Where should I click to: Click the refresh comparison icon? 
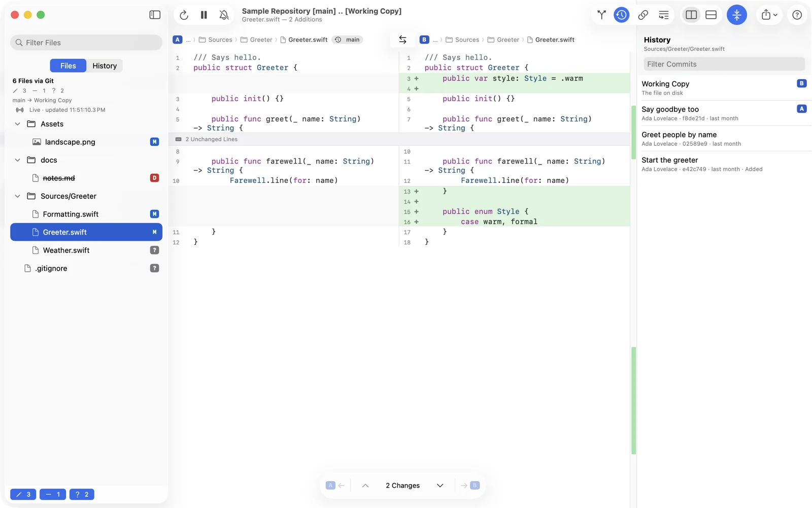tap(184, 15)
